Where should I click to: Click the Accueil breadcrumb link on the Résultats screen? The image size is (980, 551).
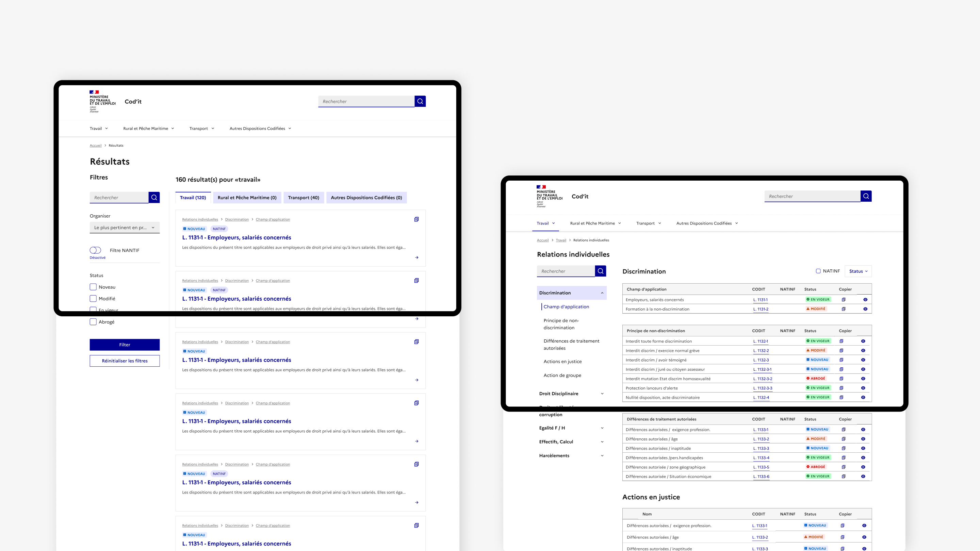[x=96, y=145]
